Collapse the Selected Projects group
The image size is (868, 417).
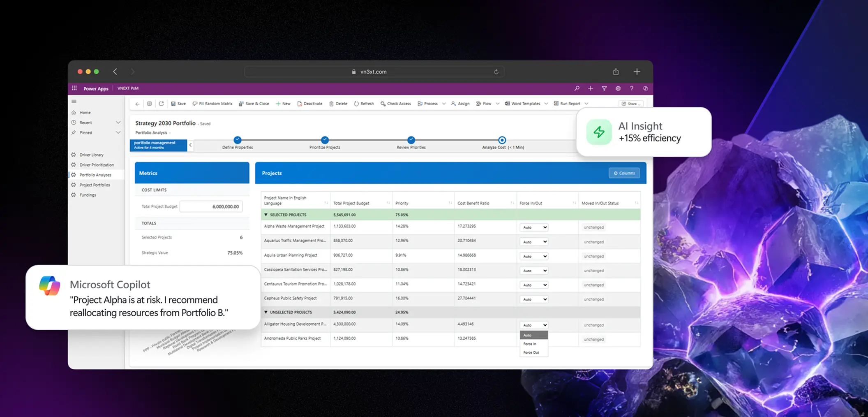pyautogui.click(x=266, y=215)
